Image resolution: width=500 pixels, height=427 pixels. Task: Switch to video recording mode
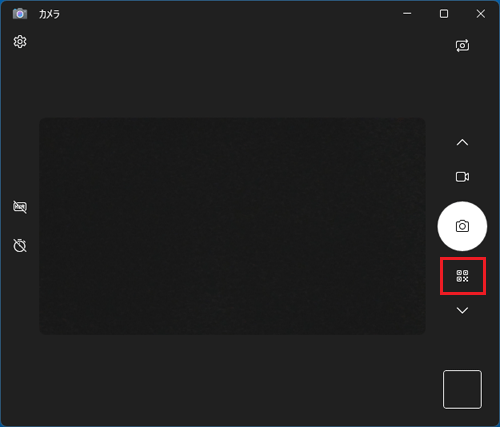click(462, 177)
